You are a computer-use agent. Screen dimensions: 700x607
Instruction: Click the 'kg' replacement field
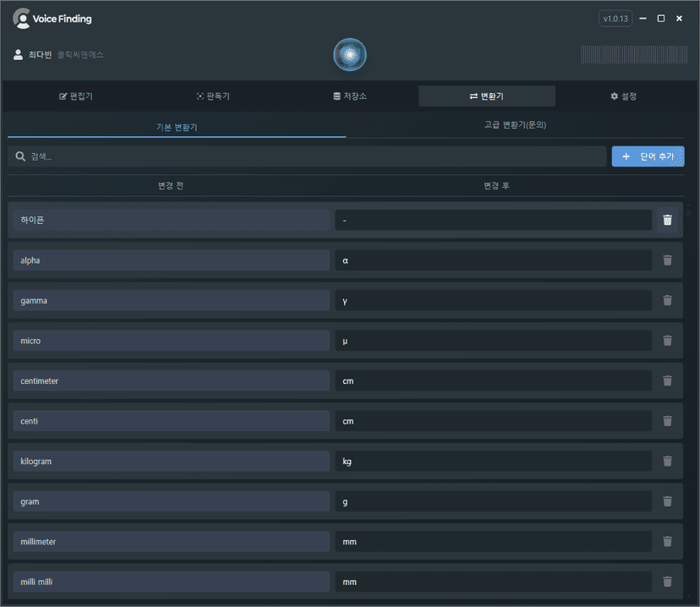tap(493, 461)
